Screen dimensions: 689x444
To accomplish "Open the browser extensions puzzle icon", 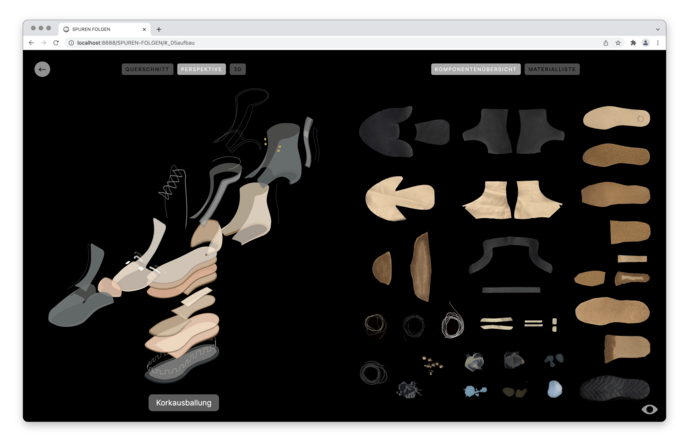I will pos(633,43).
